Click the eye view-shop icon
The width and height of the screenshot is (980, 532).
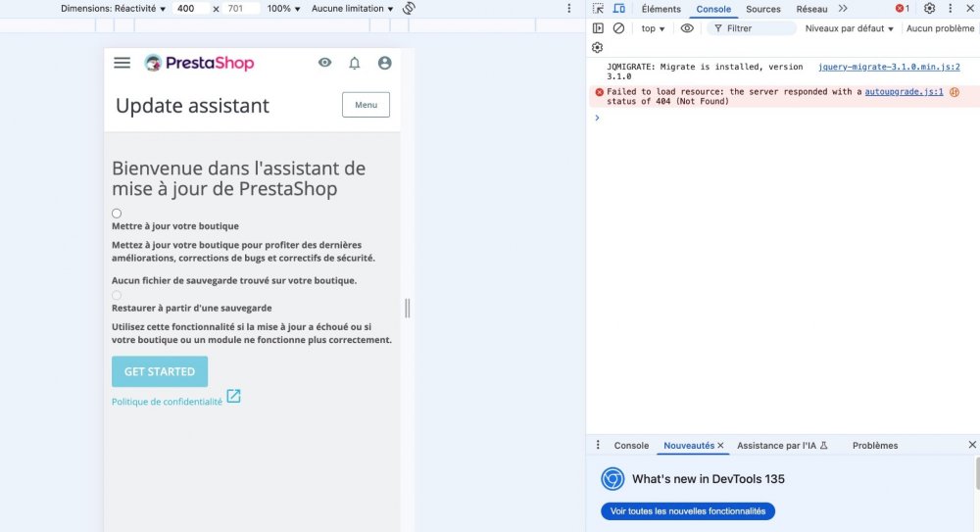click(x=325, y=63)
